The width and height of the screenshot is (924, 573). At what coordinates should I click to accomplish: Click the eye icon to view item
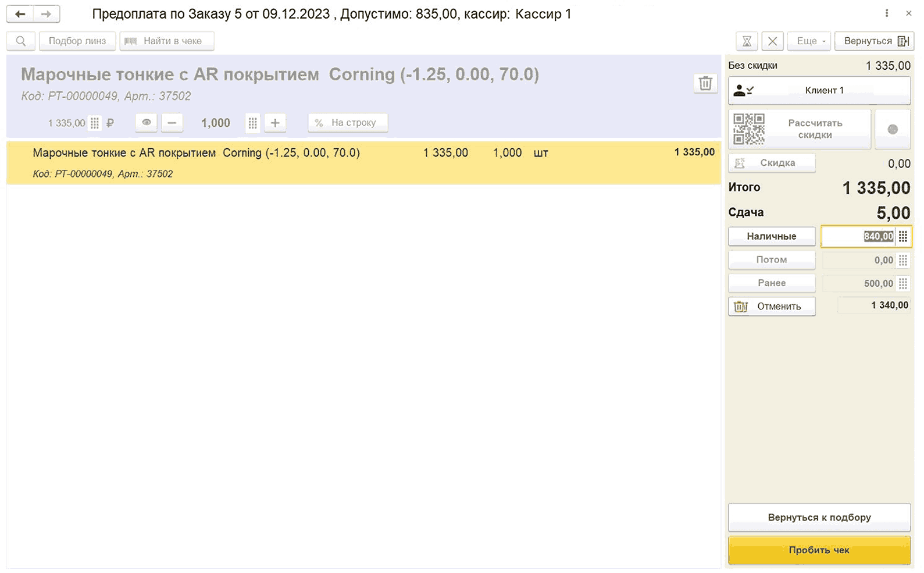(147, 123)
